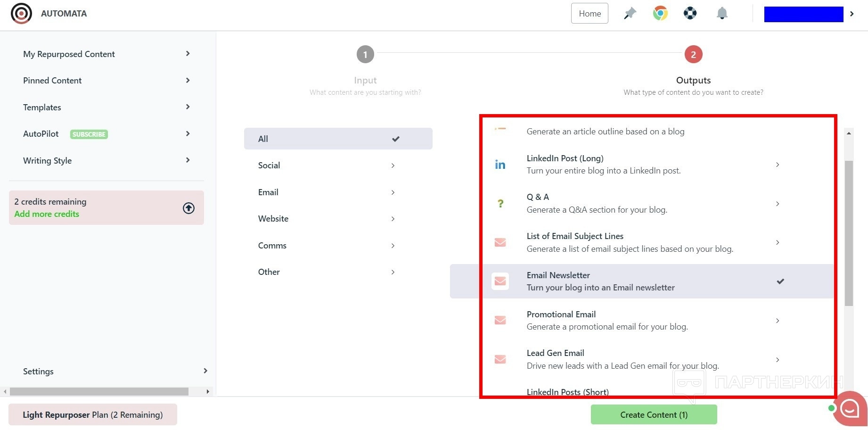868x430 pixels.
Task: Filter outputs by Social category
Action: (x=338, y=165)
